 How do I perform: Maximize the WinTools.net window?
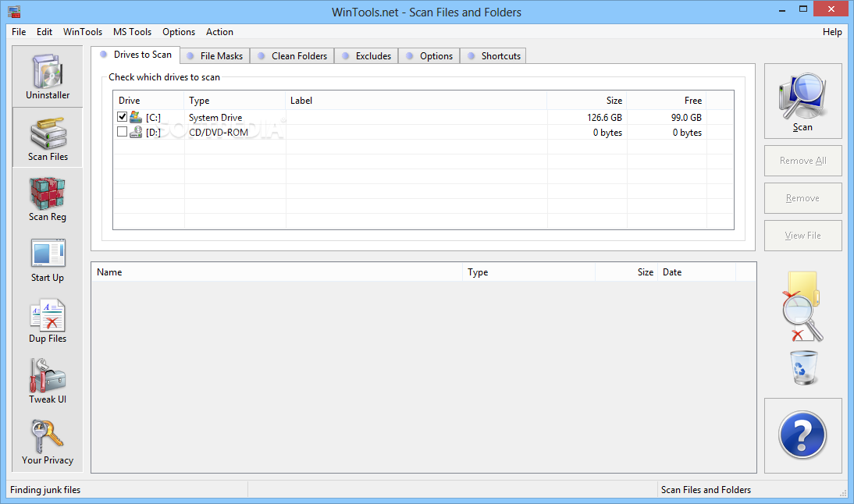[802, 9]
